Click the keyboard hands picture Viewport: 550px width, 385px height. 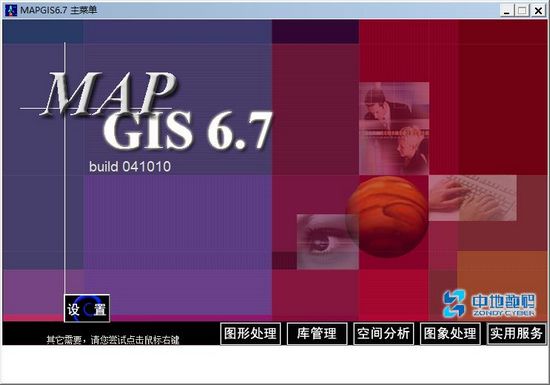click(472, 198)
